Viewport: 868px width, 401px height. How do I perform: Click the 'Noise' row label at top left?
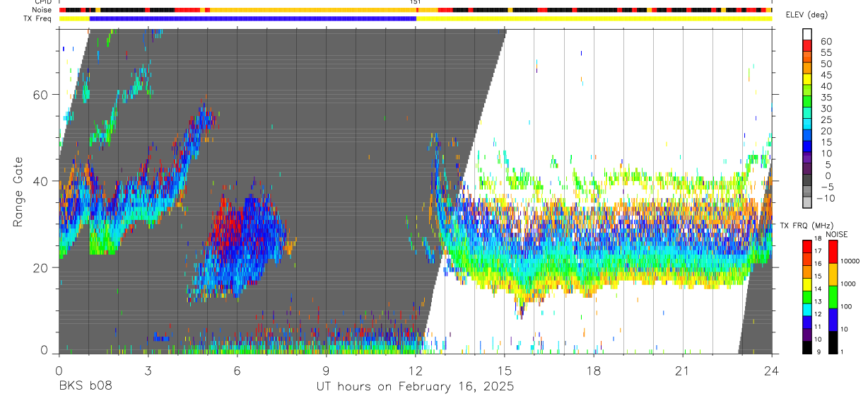[x=43, y=10]
